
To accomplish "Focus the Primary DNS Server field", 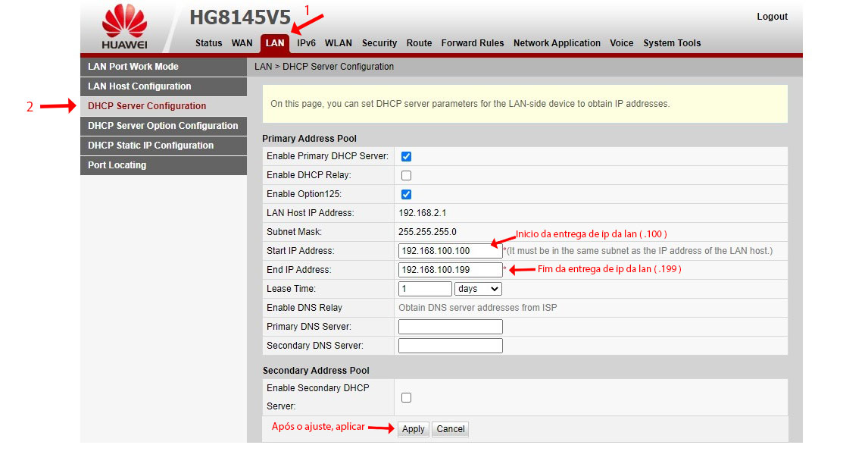I will 450,327.
